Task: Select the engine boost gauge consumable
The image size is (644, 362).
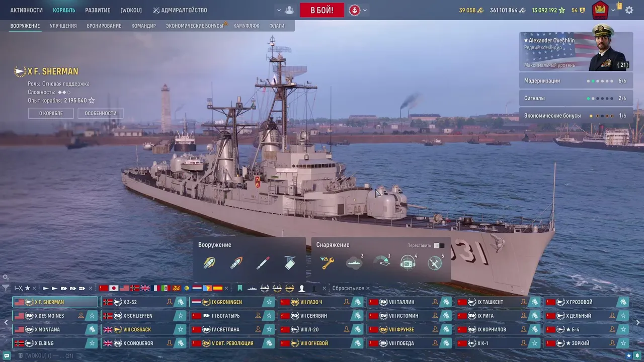Action: click(381, 262)
